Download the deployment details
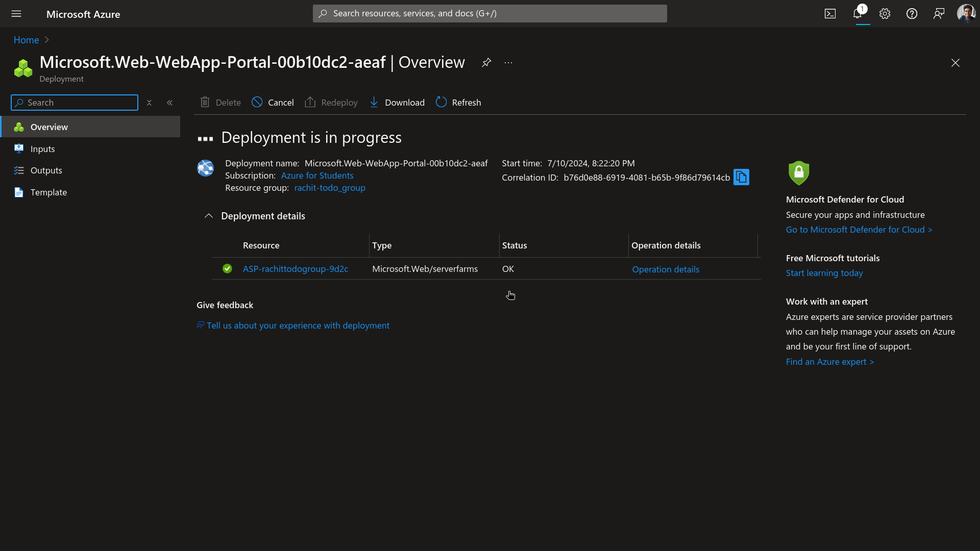Viewport: 980px width, 551px height. click(397, 102)
